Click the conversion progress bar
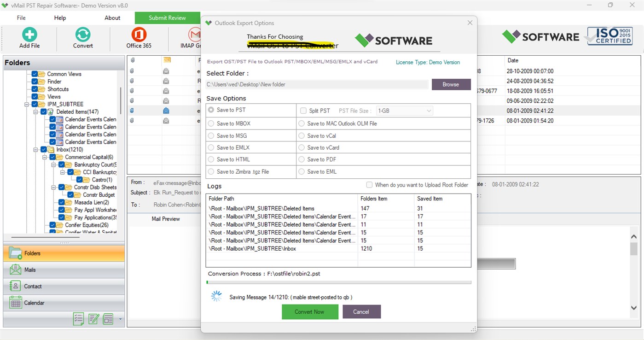The width and height of the screenshot is (644, 340). pos(338,281)
